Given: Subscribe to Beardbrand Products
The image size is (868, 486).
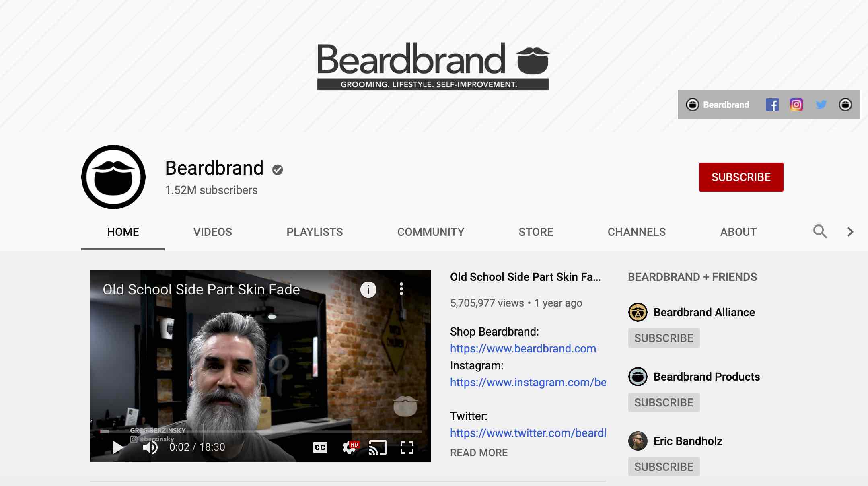Looking at the screenshot, I should (x=664, y=402).
